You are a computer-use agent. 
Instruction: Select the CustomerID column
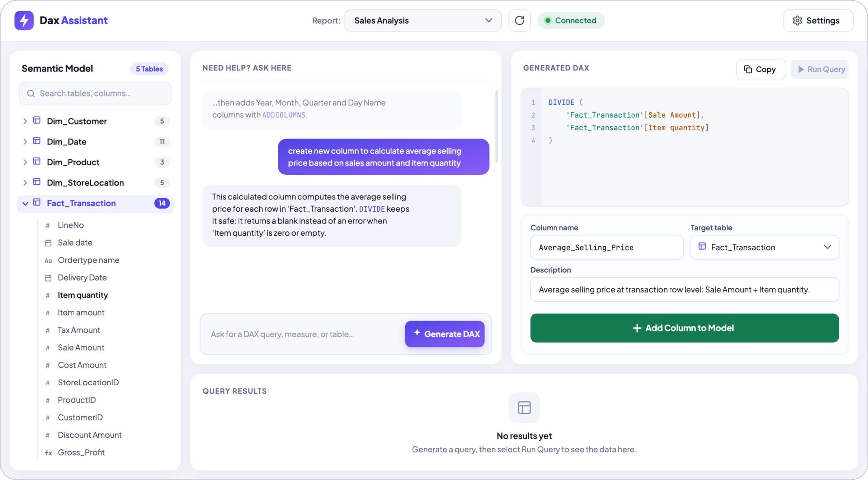click(80, 417)
